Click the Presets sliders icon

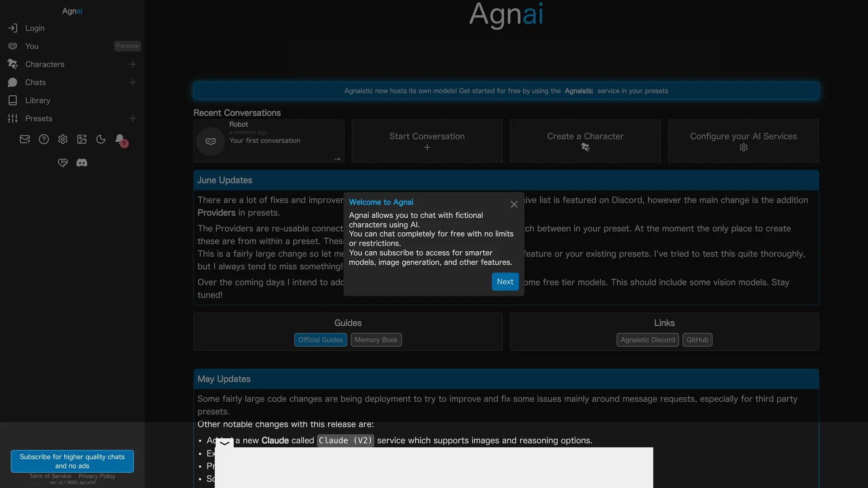pos(13,118)
